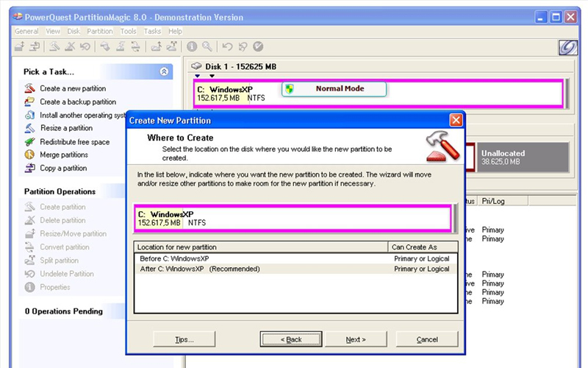The image size is (588, 368).
Task: Click the Tips... button
Action: (184, 339)
